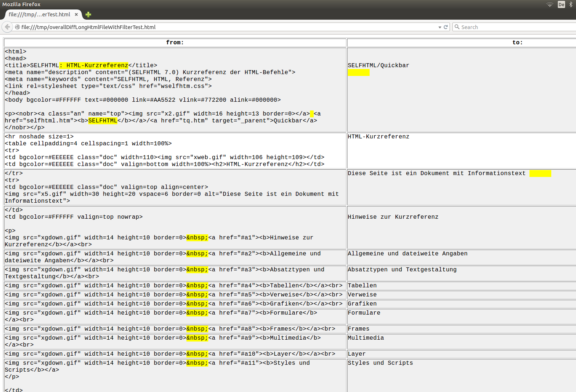Viewport: 576px width, 392px height.
Task: Click 'Tabellen' in the to column
Action: click(x=362, y=286)
